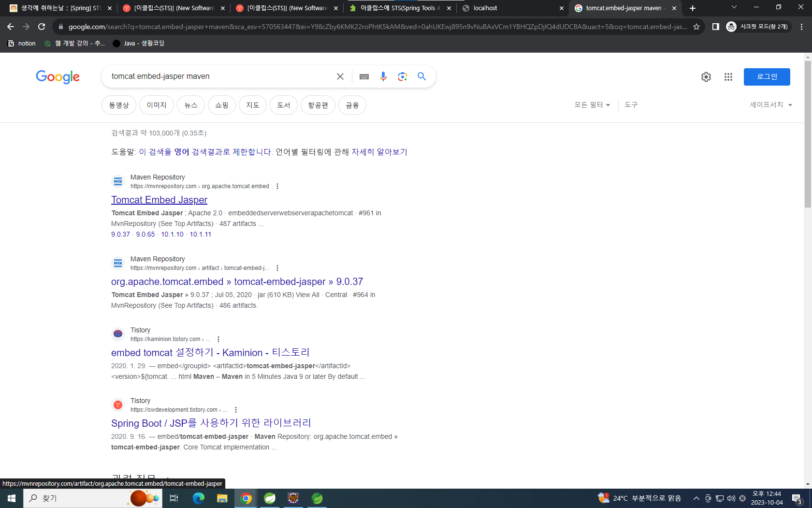Open Java - 생활코딩 bookmark
The height and width of the screenshot is (508, 812).
(139, 44)
